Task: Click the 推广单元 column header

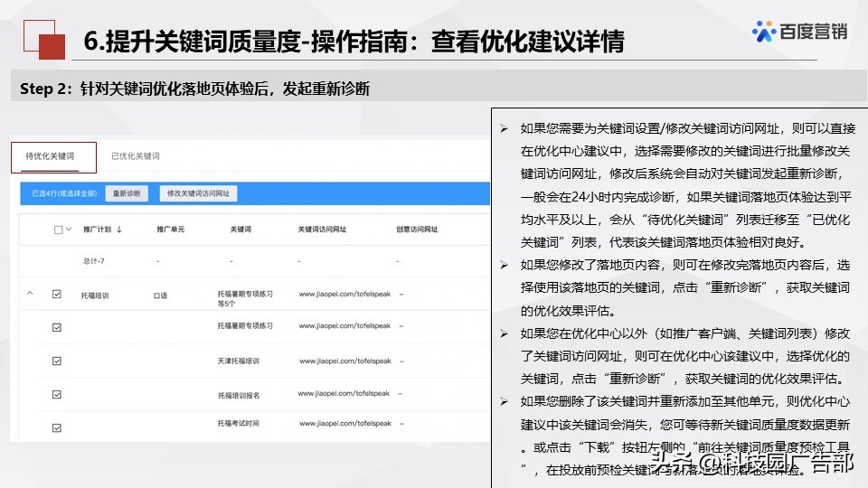Action: pos(171,229)
